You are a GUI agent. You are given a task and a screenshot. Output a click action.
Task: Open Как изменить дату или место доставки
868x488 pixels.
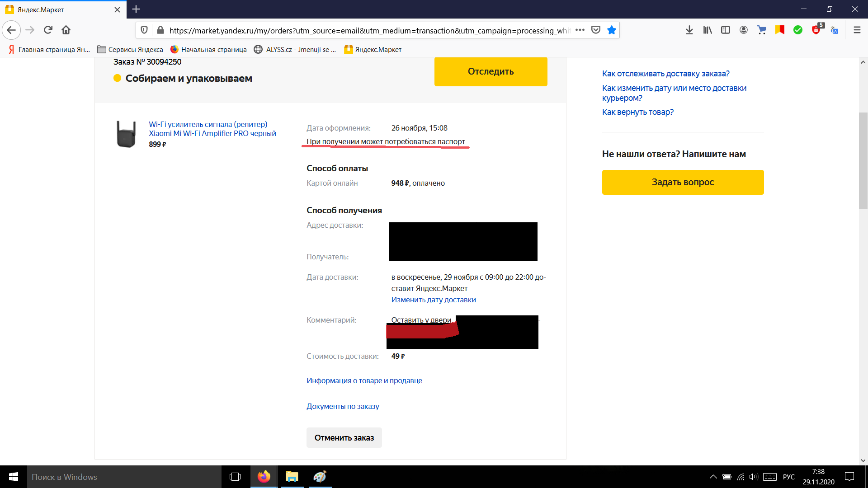[x=674, y=93]
